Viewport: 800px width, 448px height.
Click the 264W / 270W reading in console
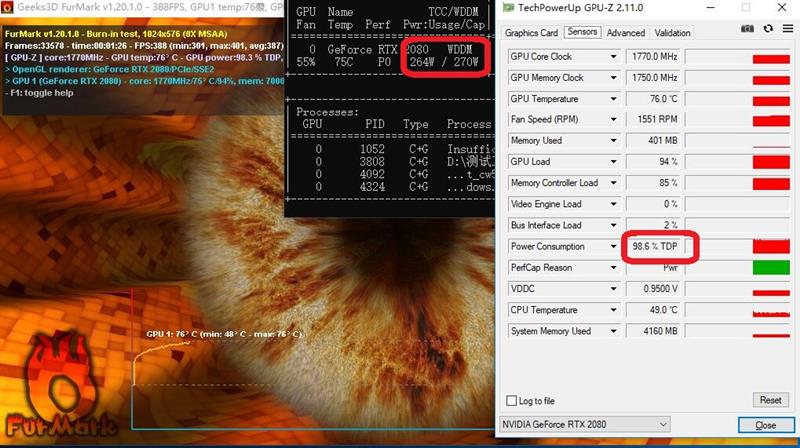tap(444, 62)
